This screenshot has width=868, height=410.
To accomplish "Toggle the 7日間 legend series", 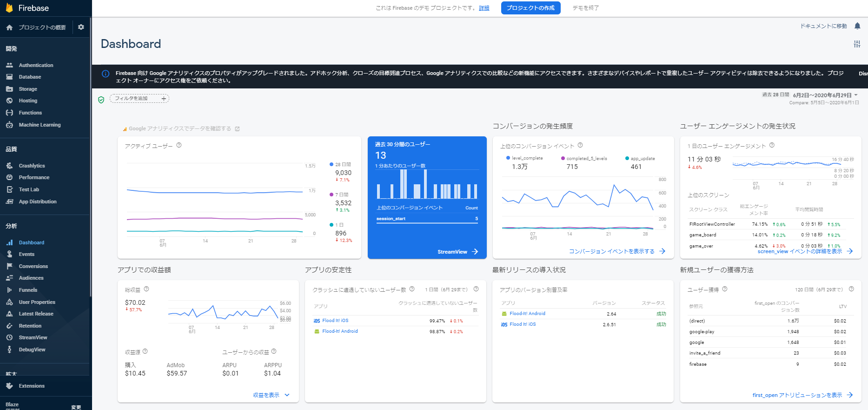I will [341, 195].
